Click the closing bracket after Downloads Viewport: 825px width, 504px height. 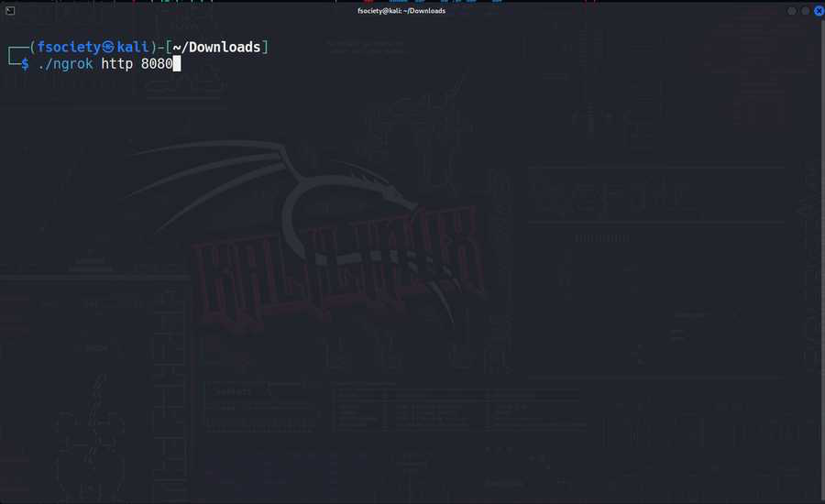(266, 47)
